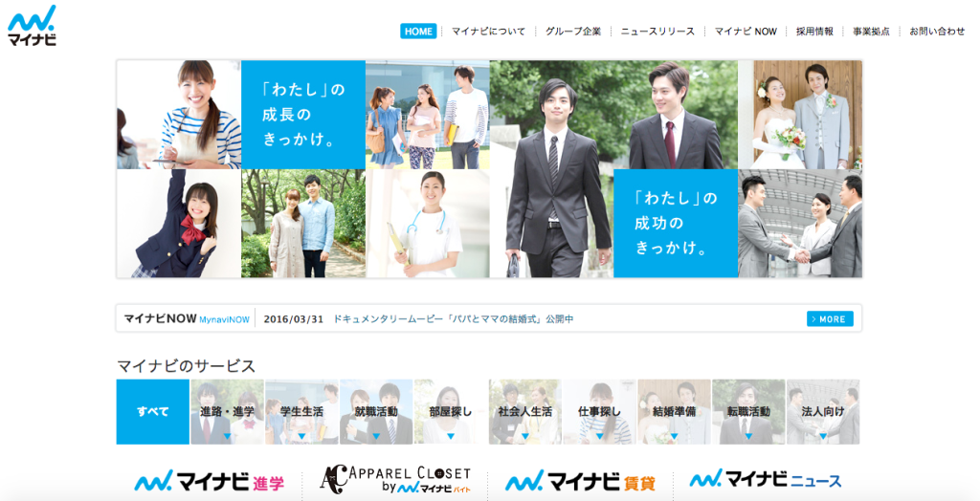Image resolution: width=980 pixels, height=501 pixels.
Task: Open the マイナビ進学 service logo
Action: pos(209,481)
